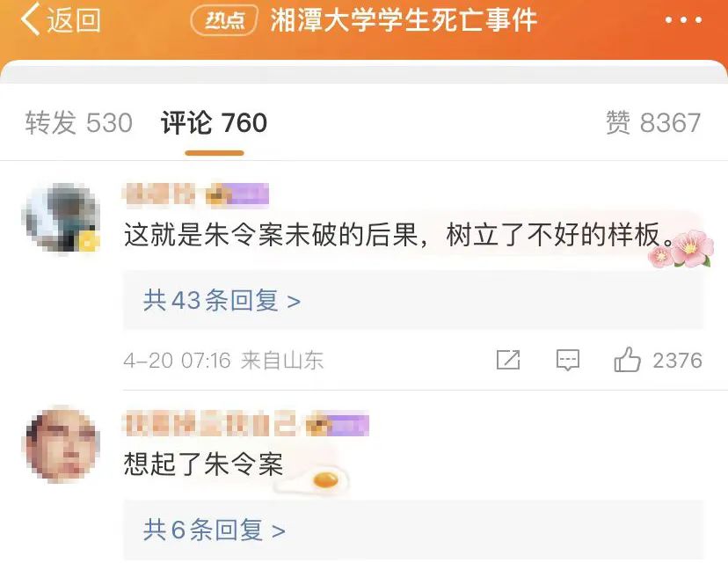Tap the title 湘潭大学学生死亡事件
Image resolution: width=728 pixels, height=563 pixels.
(404, 20)
